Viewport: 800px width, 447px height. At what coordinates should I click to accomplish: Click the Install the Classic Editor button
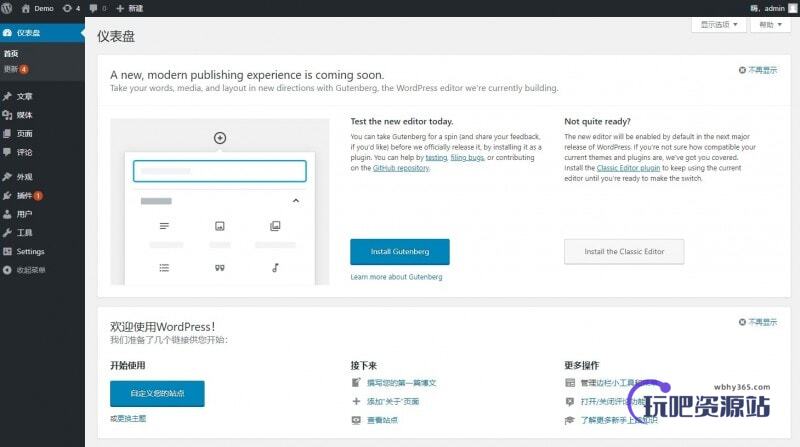pos(624,252)
